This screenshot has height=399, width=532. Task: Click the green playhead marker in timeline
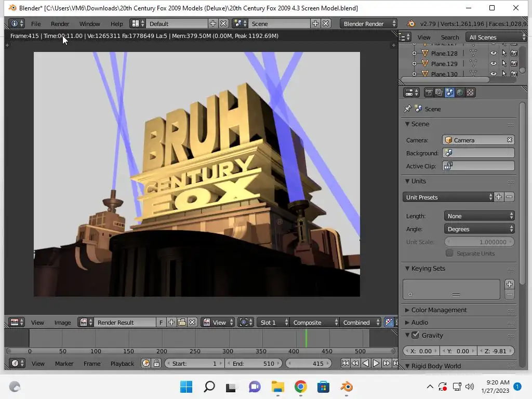click(307, 338)
